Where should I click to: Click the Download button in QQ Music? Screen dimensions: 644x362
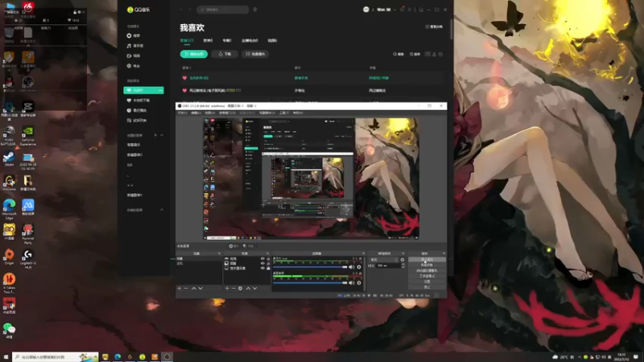pos(225,54)
